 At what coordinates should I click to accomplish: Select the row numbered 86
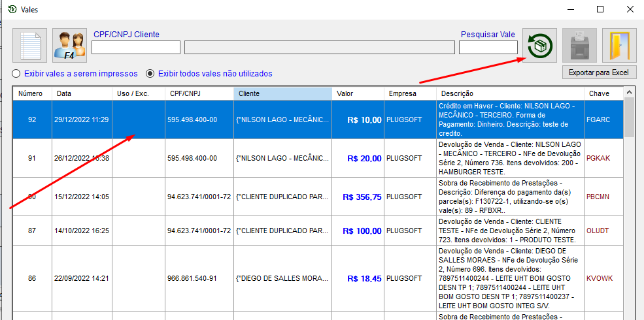pyautogui.click(x=318, y=279)
